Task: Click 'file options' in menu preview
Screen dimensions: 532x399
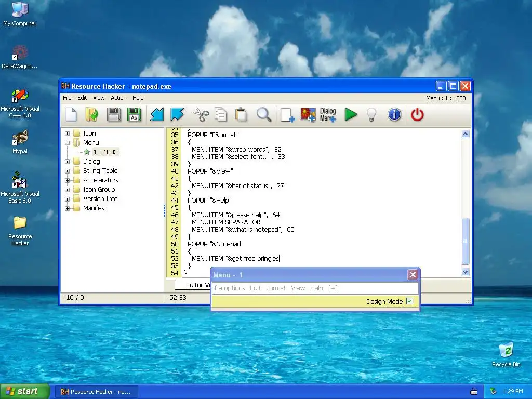Action: [230, 288]
